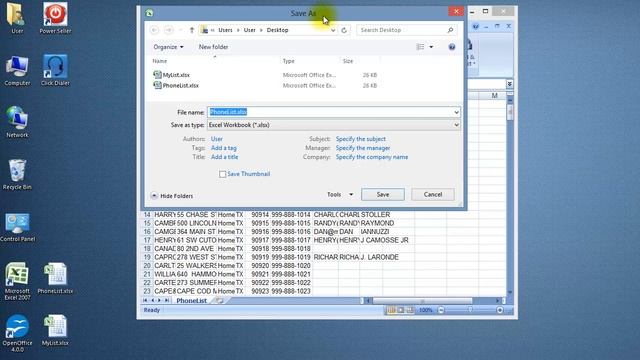Open the Recycle Bin
The height and width of the screenshot is (360, 640).
tap(17, 174)
